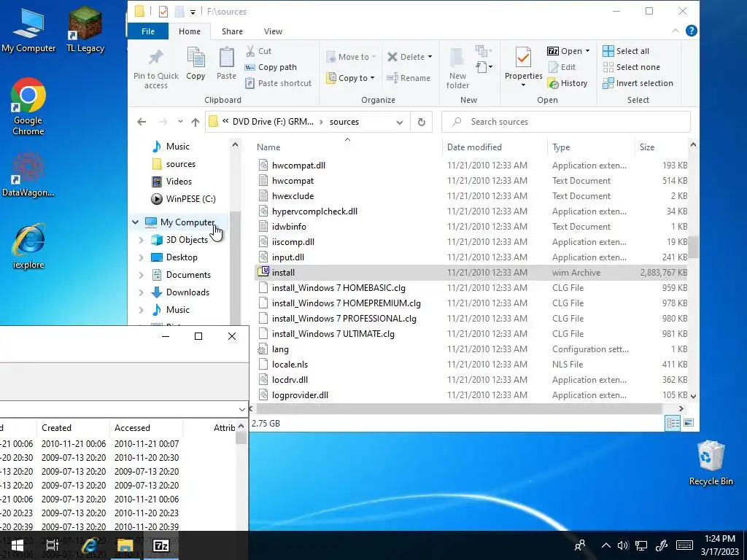Click Internet Explorer taskbar icon
The height and width of the screenshot is (560, 747).
pos(90,545)
